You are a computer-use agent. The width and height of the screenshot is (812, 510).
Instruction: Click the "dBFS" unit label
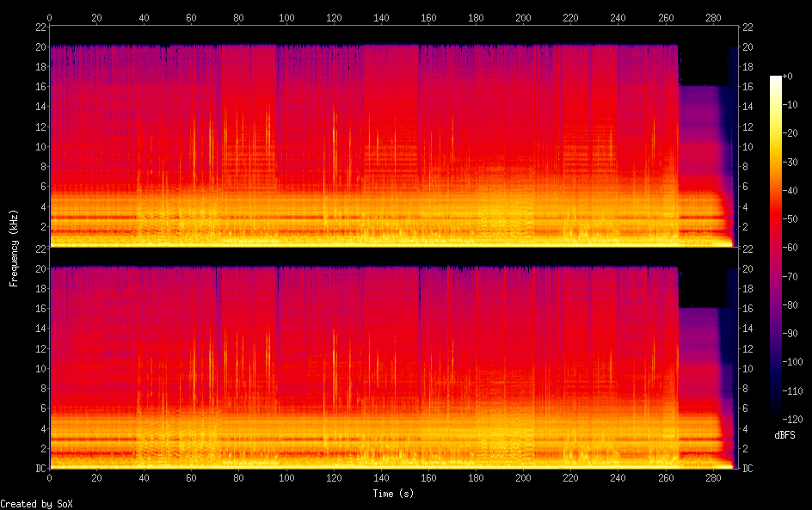pos(784,436)
